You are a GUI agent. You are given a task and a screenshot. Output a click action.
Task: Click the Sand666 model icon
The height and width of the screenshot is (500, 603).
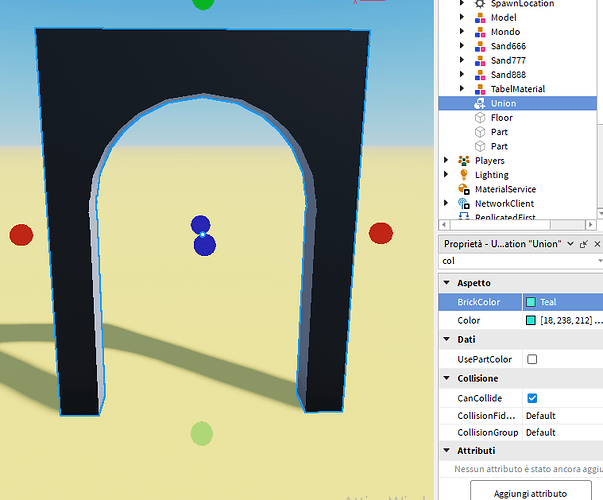pyautogui.click(x=480, y=46)
